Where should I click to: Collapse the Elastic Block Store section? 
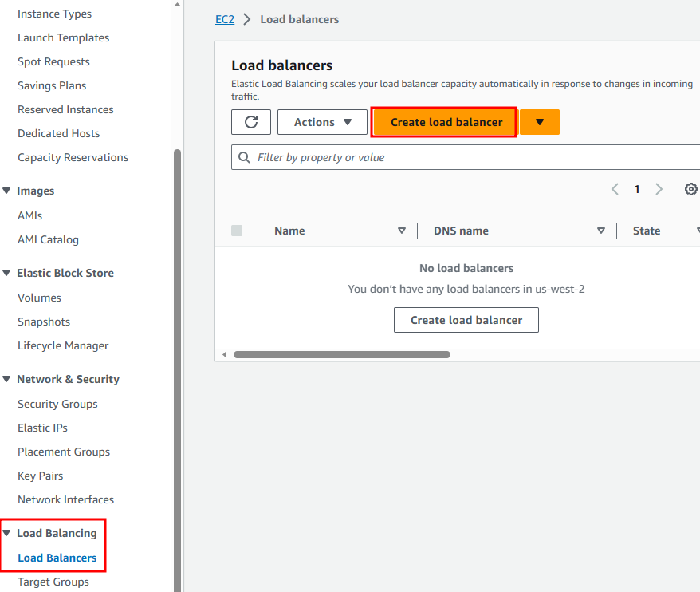pyautogui.click(x=6, y=273)
